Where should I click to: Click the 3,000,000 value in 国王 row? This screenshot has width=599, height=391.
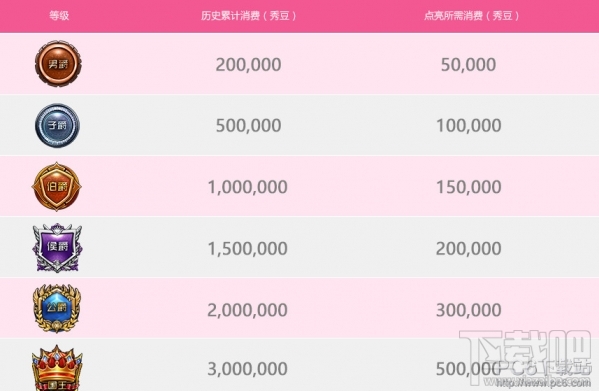click(x=248, y=369)
